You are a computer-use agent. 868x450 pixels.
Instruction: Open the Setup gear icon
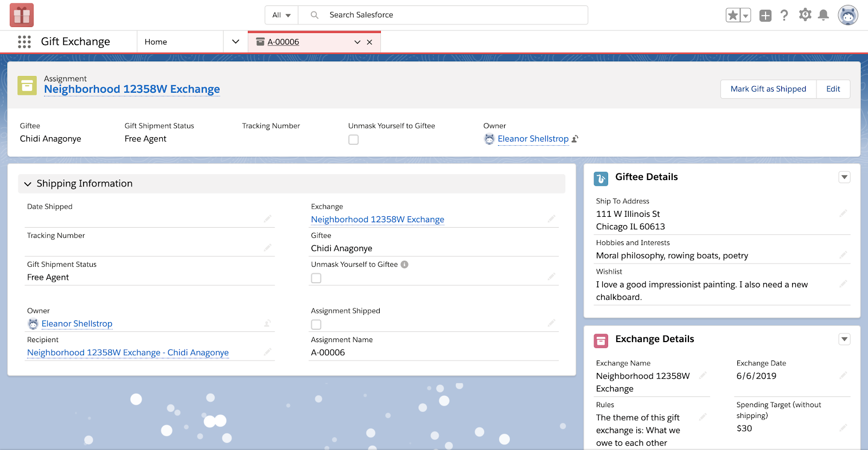(805, 15)
